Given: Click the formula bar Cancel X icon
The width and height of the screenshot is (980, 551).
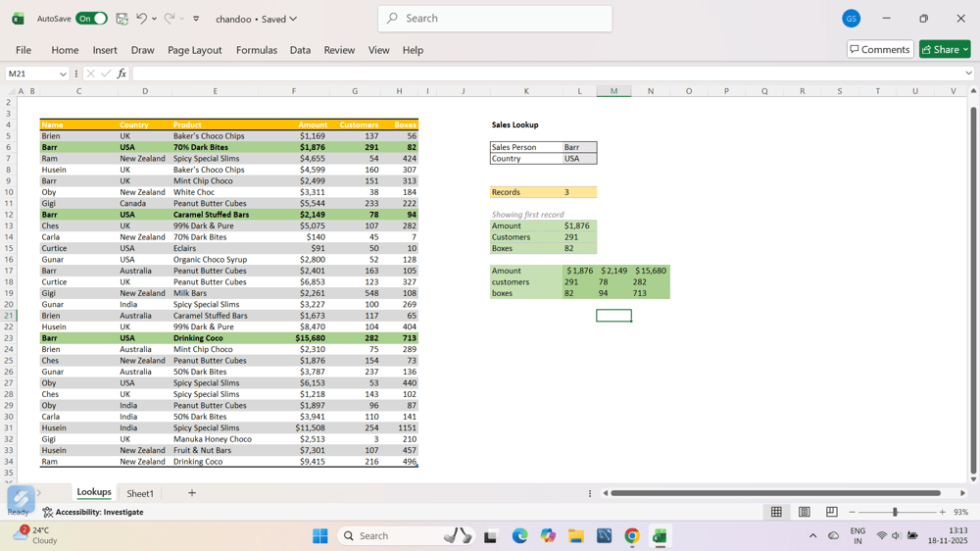Looking at the screenshot, I should (90, 74).
